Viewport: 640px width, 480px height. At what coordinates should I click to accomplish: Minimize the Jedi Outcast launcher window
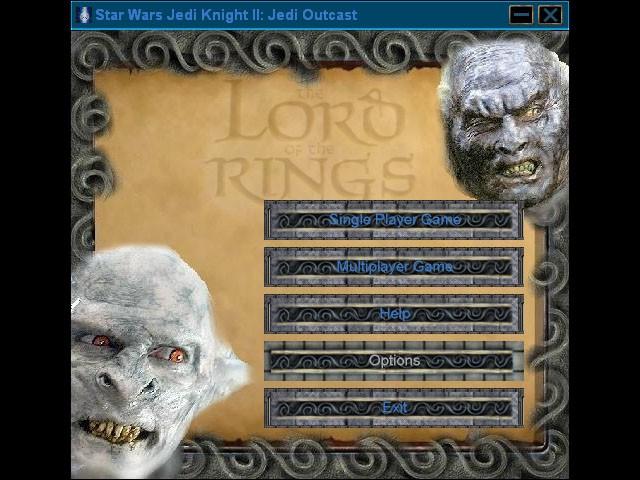click(x=520, y=15)
